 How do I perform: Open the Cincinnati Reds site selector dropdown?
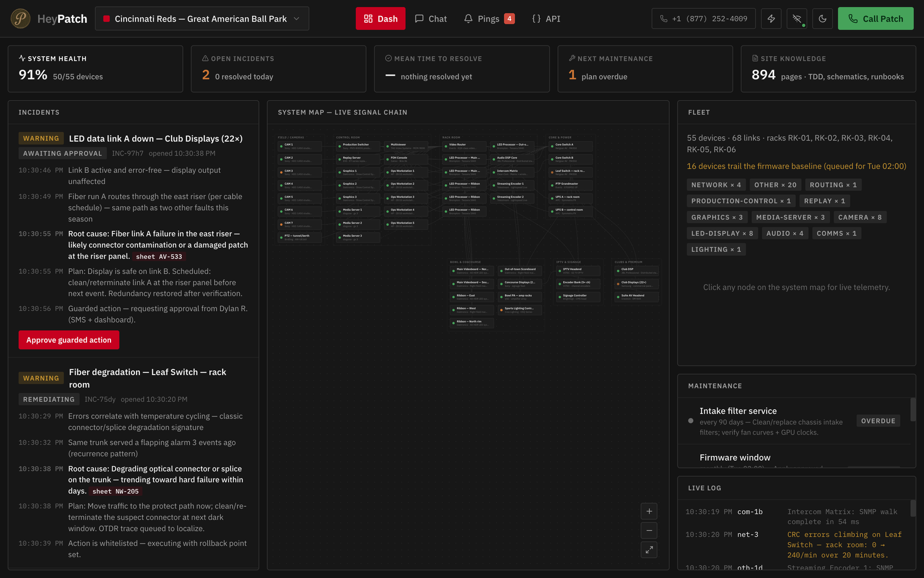[x=202, y=18]
